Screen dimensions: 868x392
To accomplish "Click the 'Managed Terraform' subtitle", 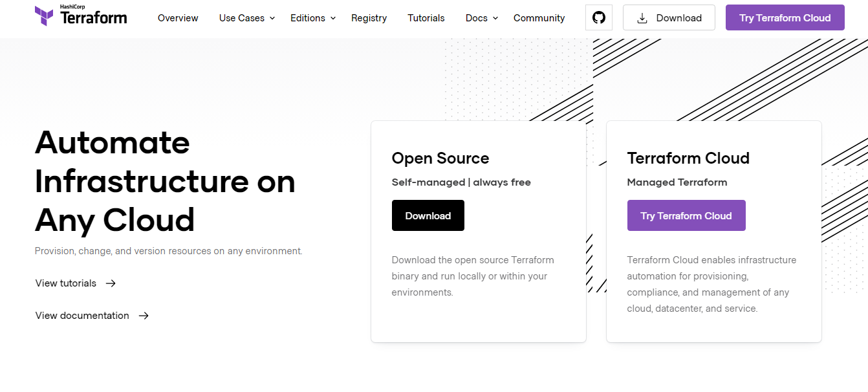I will point(677,182).
